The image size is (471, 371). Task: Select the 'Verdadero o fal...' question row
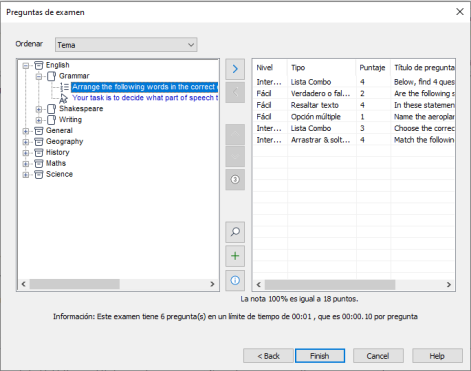354,94
